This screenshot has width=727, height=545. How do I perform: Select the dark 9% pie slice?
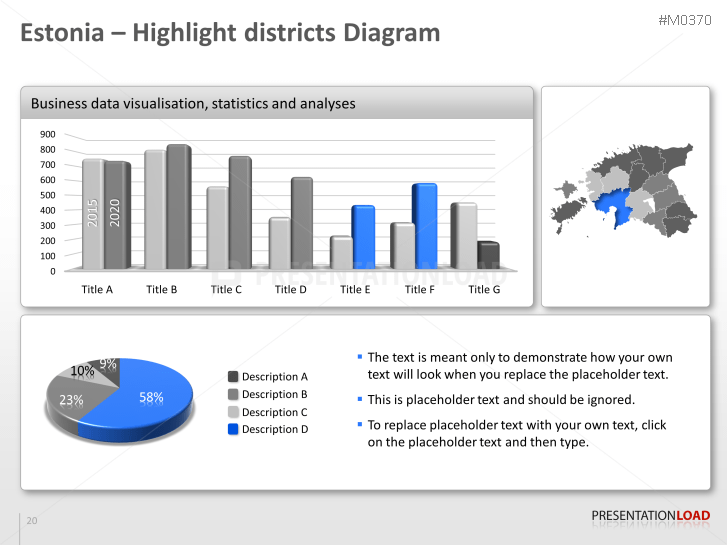[106, 364]
